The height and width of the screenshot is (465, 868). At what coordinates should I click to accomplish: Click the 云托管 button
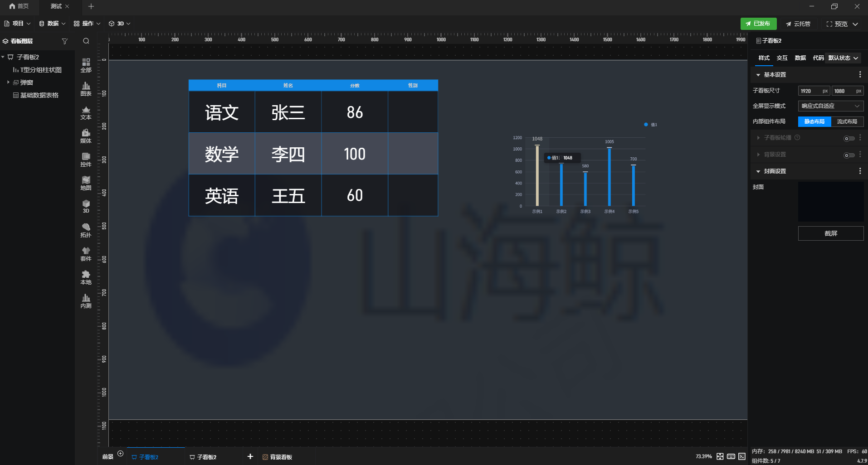coord(798,24)
